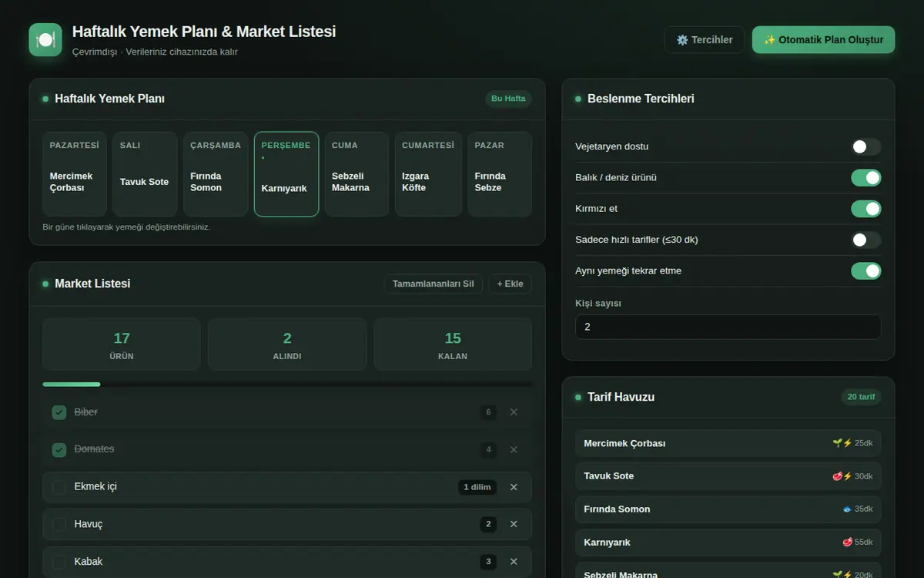Click the 1 dilim quantity badge

click(x=477, y=487)
